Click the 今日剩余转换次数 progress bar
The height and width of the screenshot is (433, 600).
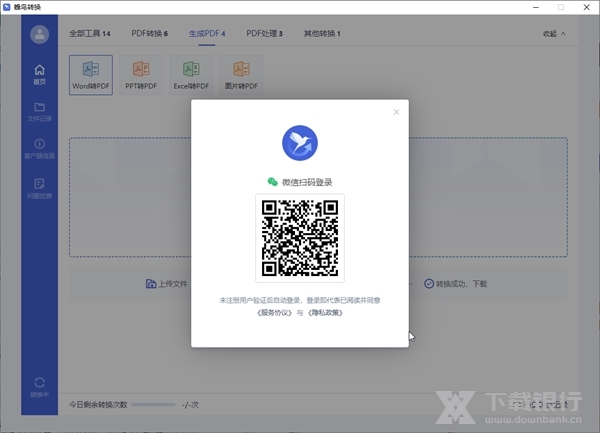[x=152, y=404]
